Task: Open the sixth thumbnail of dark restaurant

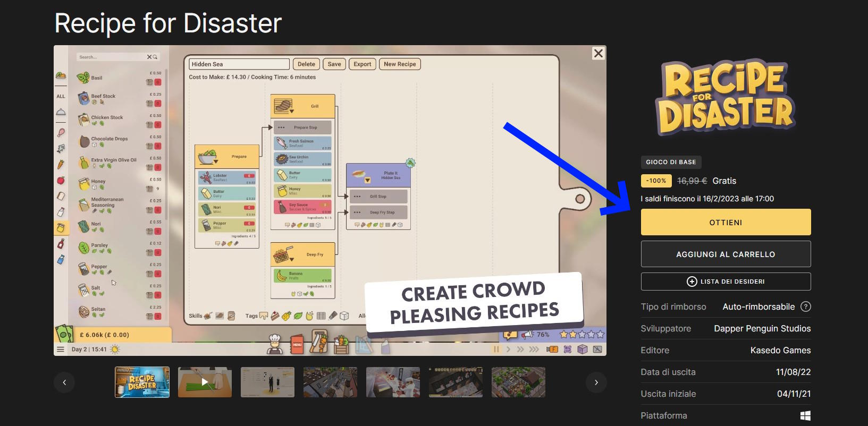Action: (x=456, y=382)
